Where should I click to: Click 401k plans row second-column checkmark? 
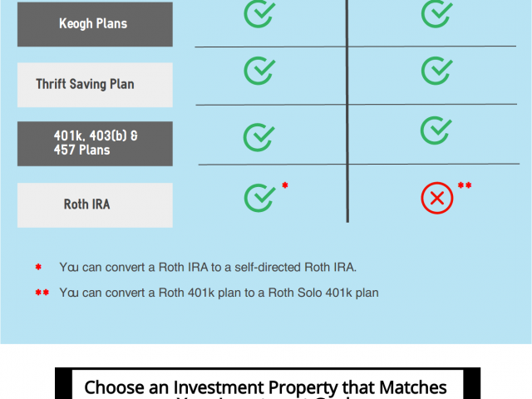(436, 131)
